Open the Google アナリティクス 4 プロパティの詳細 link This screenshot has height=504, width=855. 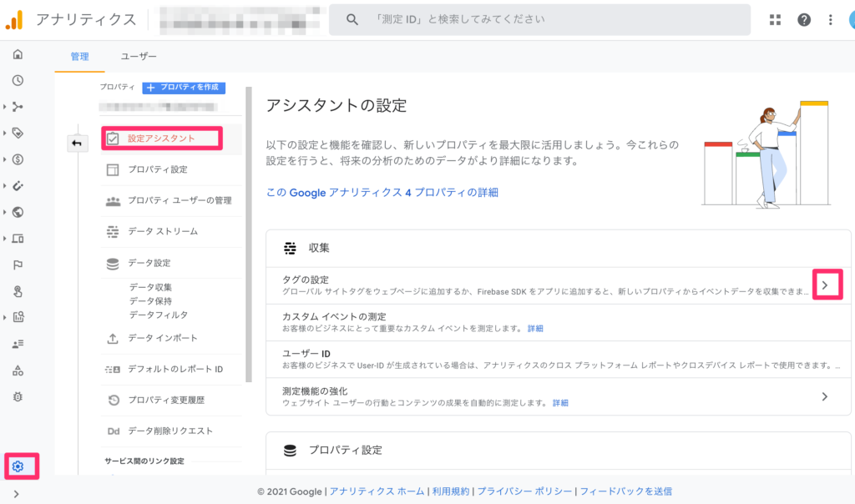[382, 192]
